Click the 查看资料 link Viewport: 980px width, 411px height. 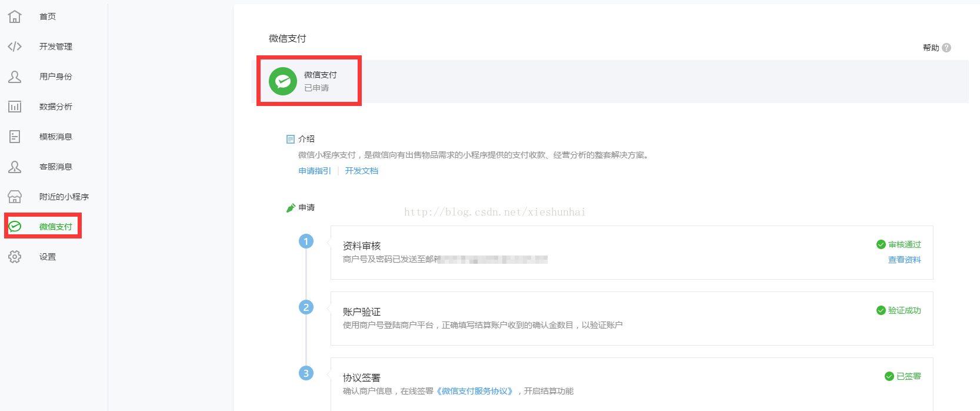pos(905,260)
